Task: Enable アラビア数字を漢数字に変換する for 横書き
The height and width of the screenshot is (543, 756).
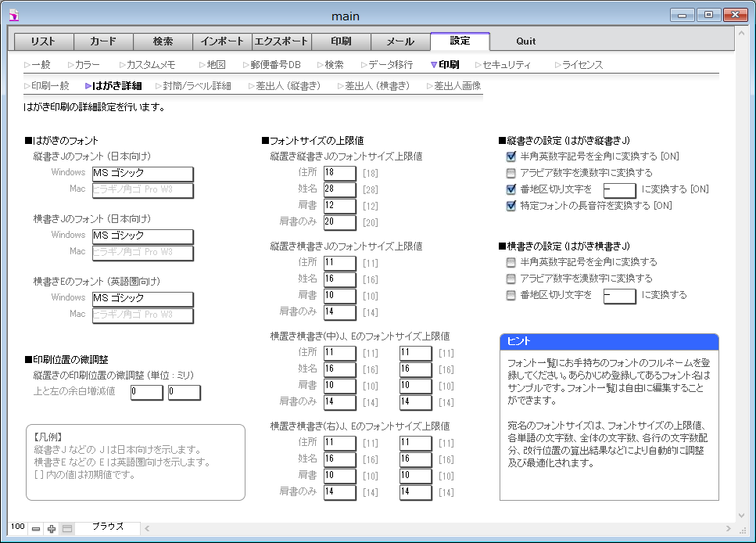Action: (x=511, y=279)
